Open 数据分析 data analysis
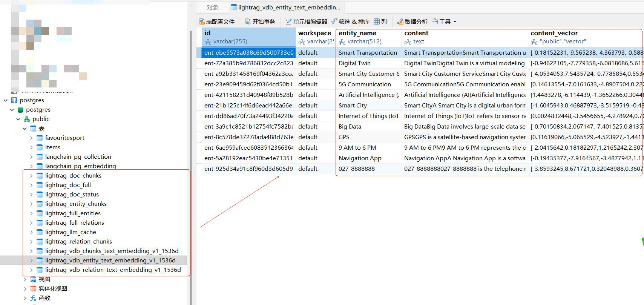 tap(412, 21)
